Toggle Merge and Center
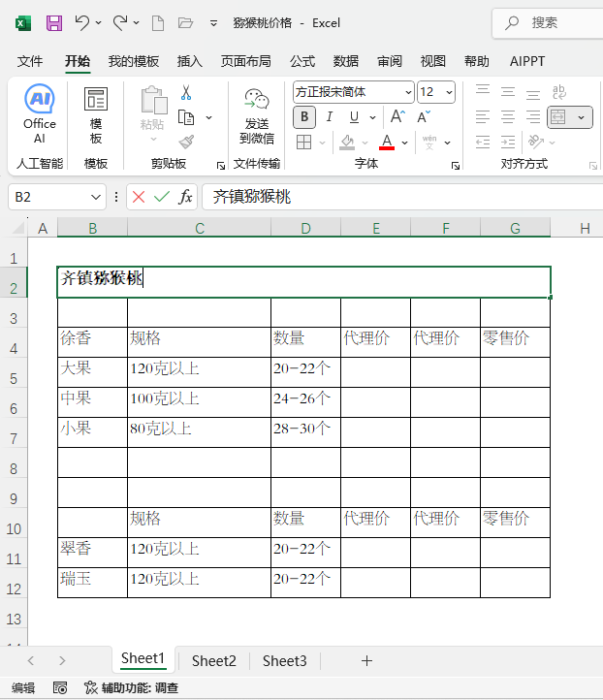This screenshot has width=603, height=700. click(x=558, y=117)
